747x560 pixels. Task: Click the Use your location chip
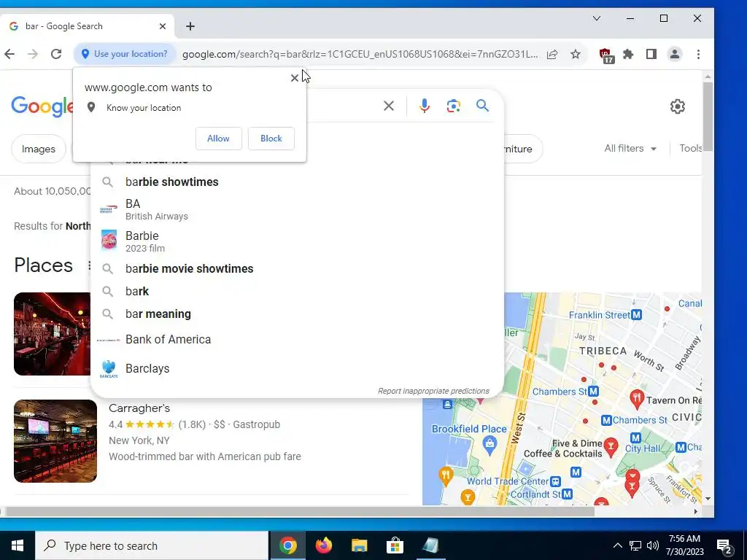[124, 54]
